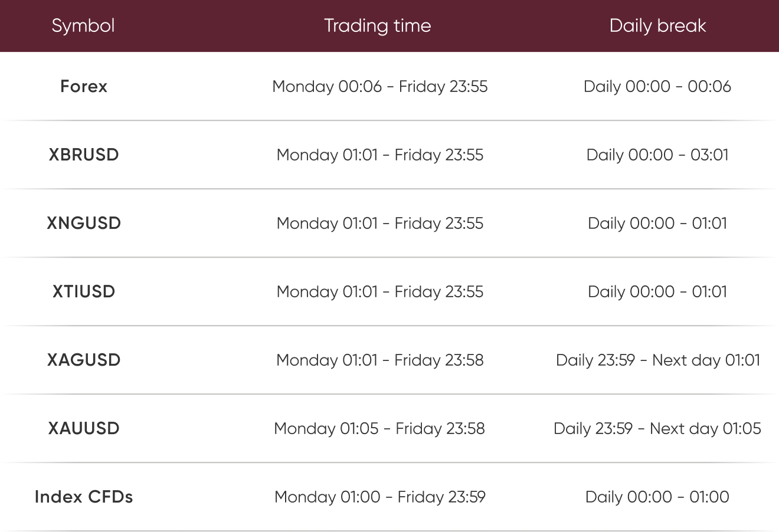
Task: Click Forex trading time Monday 00:06 cell
Action: coord(380,87)
